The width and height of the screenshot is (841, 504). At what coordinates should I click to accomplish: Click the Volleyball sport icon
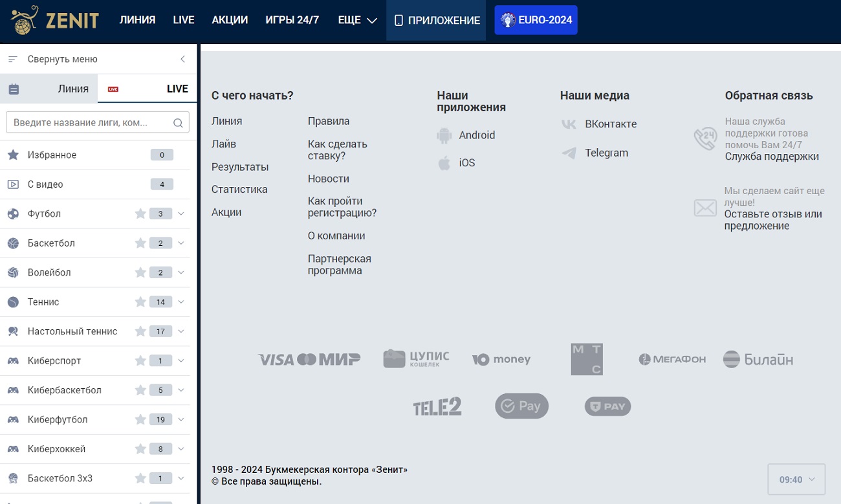[13, 273]
